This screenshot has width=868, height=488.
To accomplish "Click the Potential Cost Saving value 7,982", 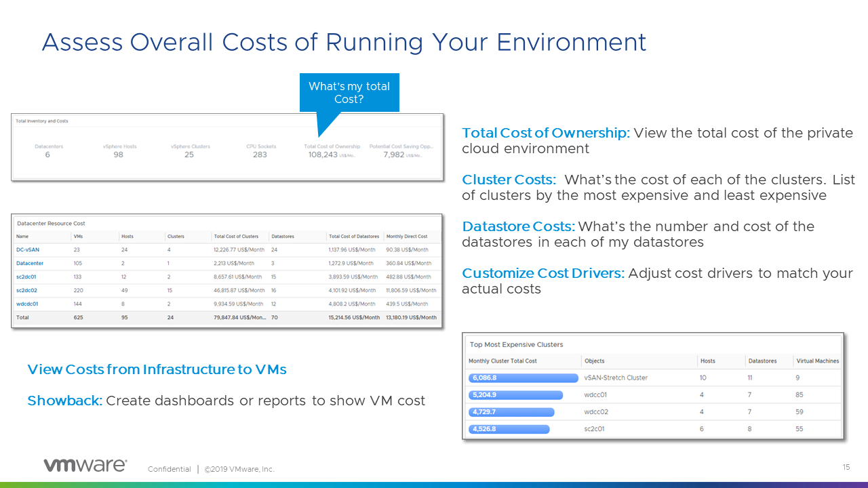I will [393, 155].
